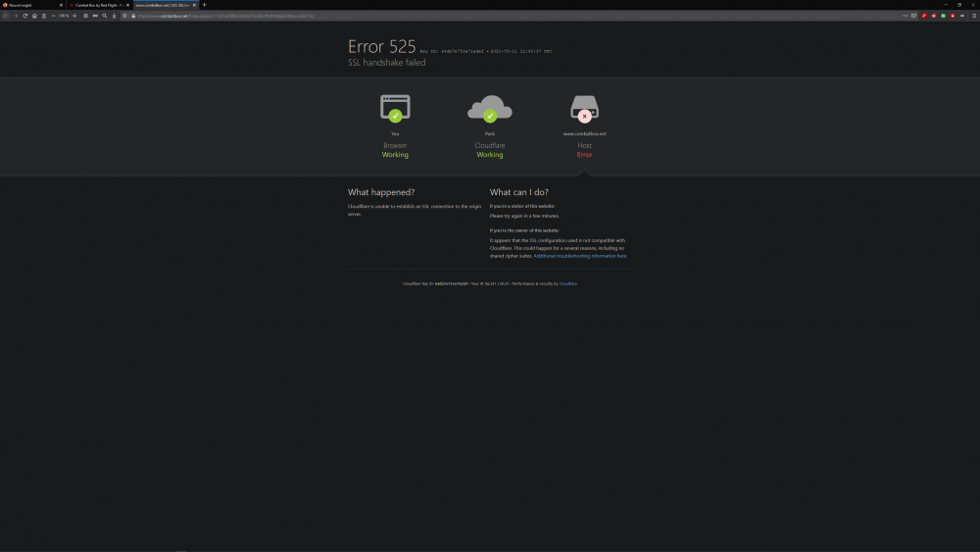Click the Host server error icon
Viewport: 980px width, 552px height.
584,108
